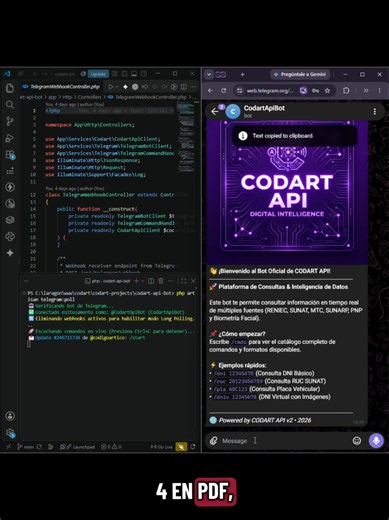Open the browser three-dot menu
This screenshot has height=520, width=389.
pyautogui.click(x=380, y=90)
